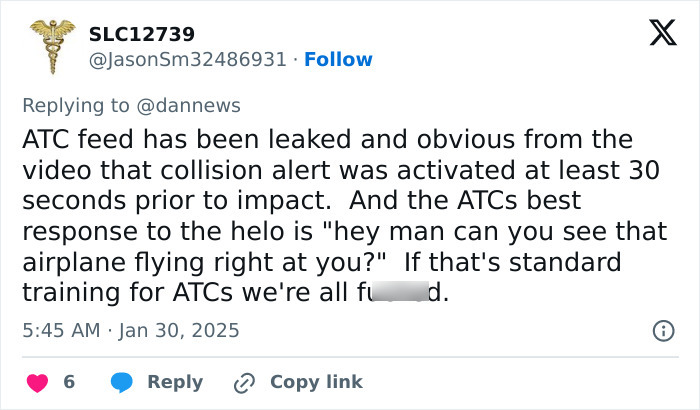Click the "seconds prior to impact" sentence
The width and height of the screenshot is (700, 410).
coord(177,201)
